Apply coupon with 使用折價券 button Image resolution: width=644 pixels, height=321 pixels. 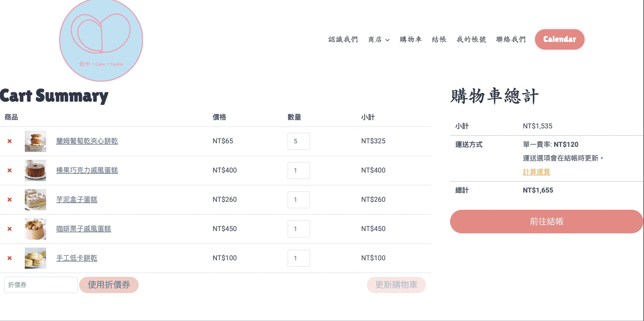(x=109, y=285)
